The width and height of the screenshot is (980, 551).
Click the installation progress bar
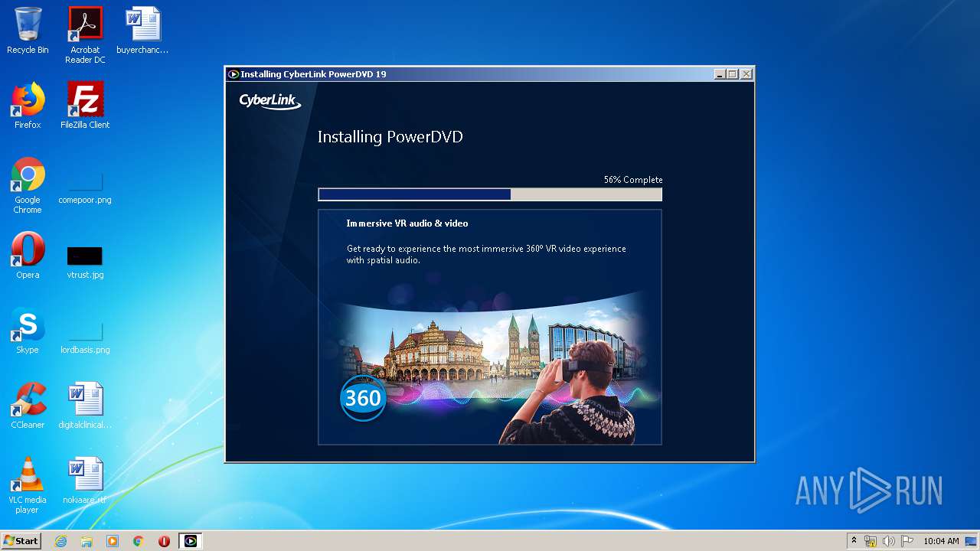(490, 194)
